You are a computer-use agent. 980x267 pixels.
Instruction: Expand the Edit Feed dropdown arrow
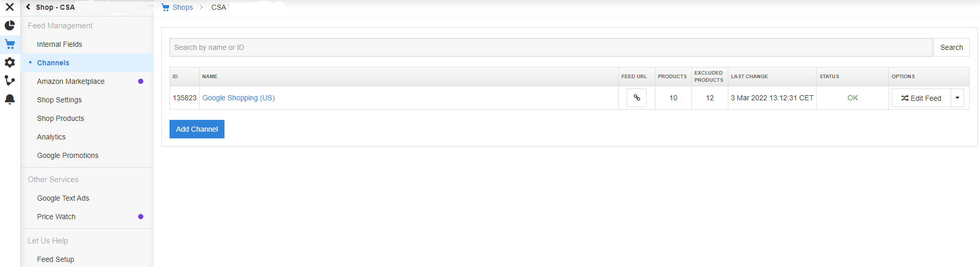click(957, 98)
